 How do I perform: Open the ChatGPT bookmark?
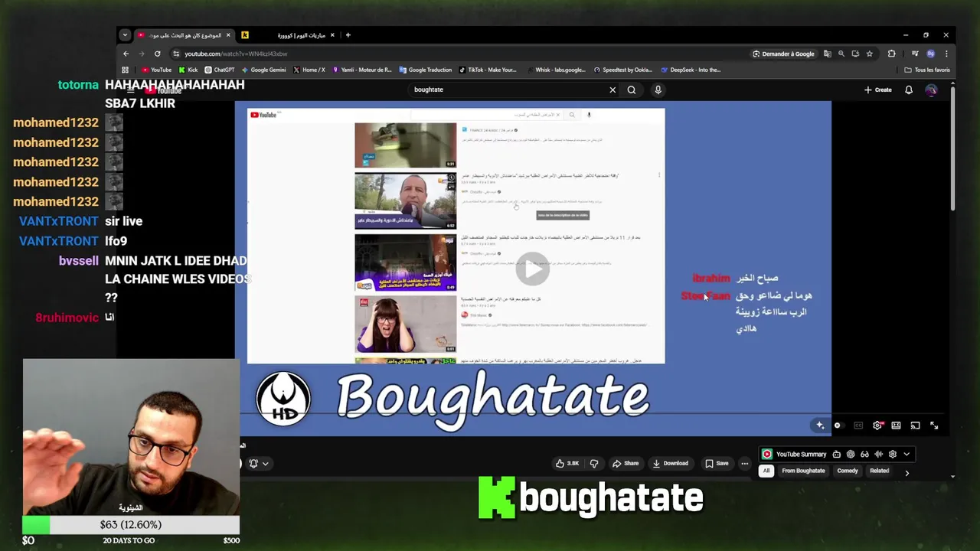[220, 70]
